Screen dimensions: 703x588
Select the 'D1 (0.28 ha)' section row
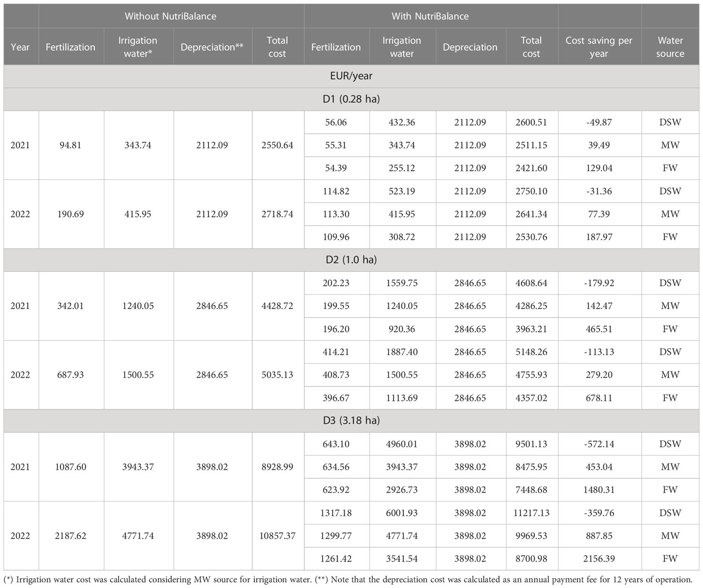tap(351, 99)
